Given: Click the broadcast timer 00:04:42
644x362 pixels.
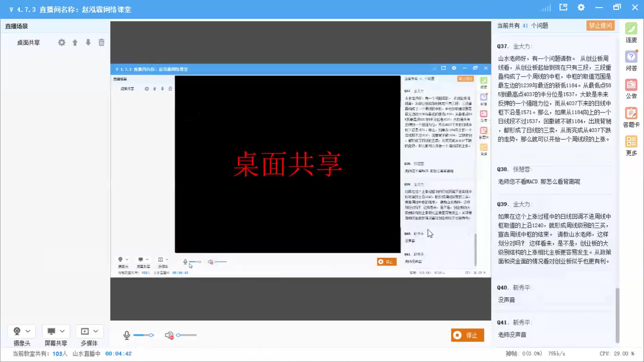Looking at the screenshot, I should tap(118, 354).
